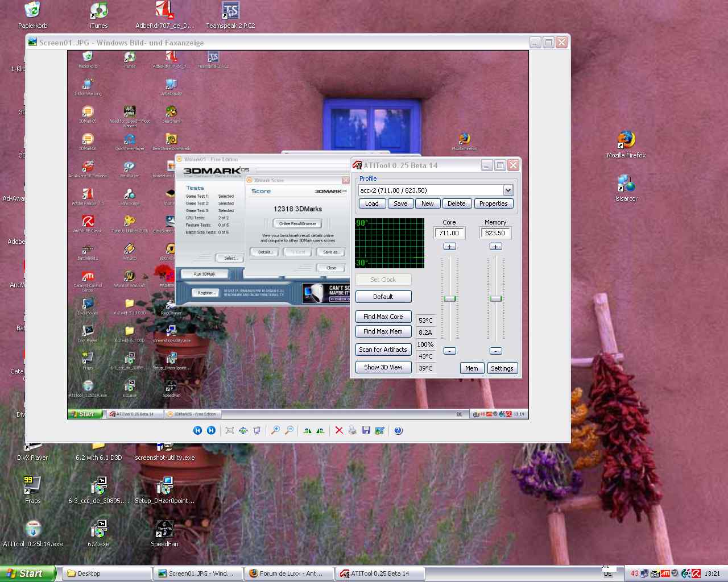Screen dimensions: 728x582
Task: Select the 6-3_ccc_de installer desktop icon
Action: [98, 490]
